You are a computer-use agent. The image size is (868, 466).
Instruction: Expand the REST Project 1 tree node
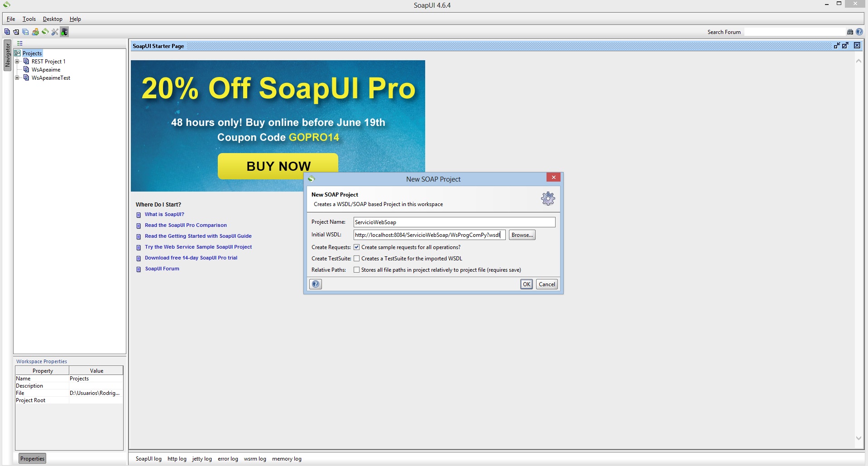[x=17, y=61]
